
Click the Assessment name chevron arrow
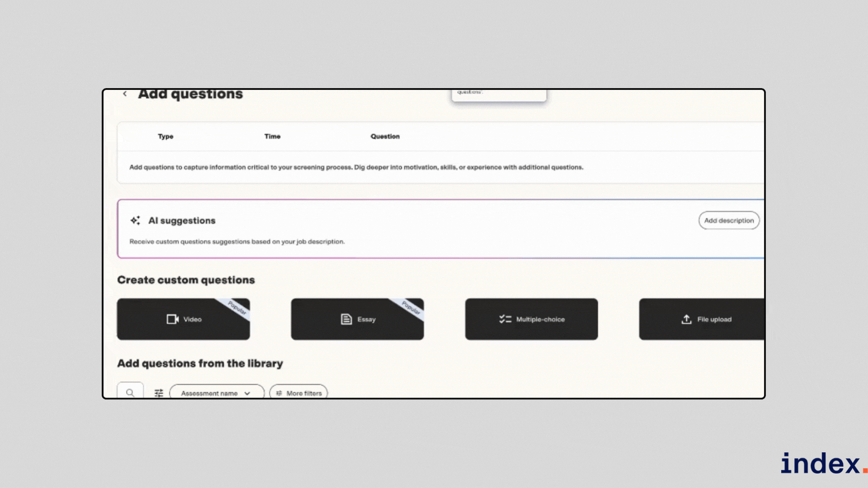click(x=247, y=393)
